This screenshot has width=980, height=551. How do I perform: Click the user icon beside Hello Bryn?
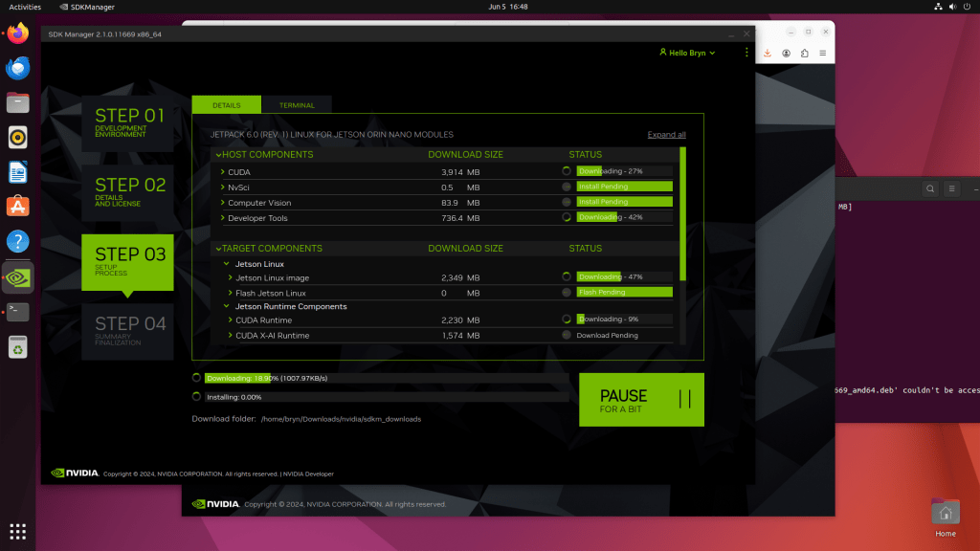(662, 53)
